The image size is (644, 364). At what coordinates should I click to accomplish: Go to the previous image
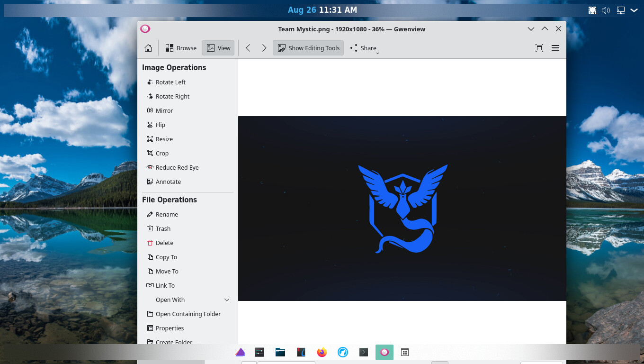(x=248, y=48)
